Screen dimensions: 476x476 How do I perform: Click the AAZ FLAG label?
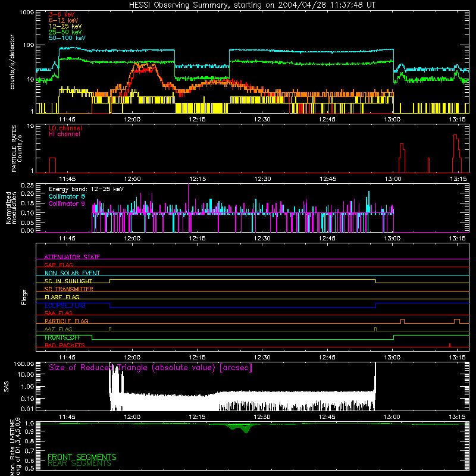(x=58, y=329)
